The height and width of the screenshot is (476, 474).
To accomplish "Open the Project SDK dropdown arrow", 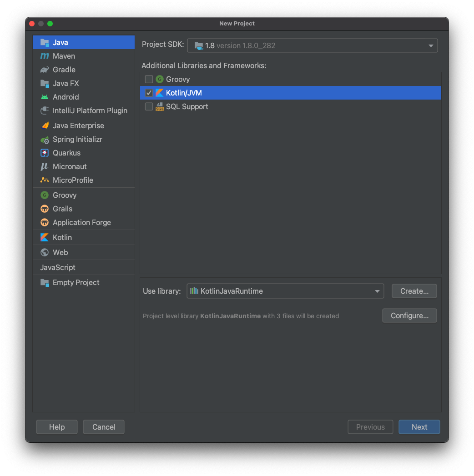I will coord(431,46).
